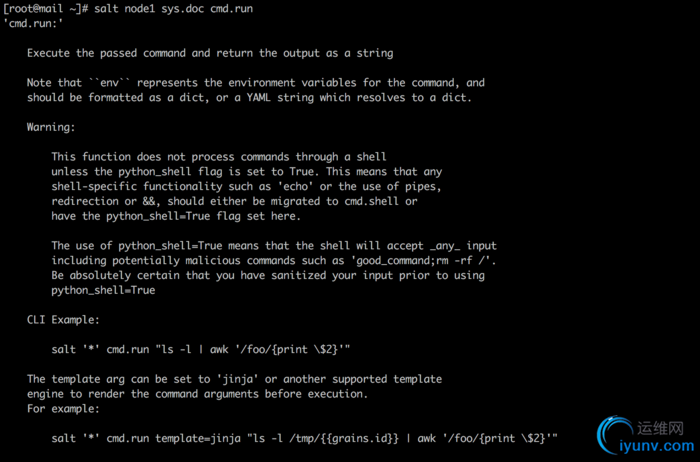Click the 'cmd.run:' output header

(x=33, y=23)
